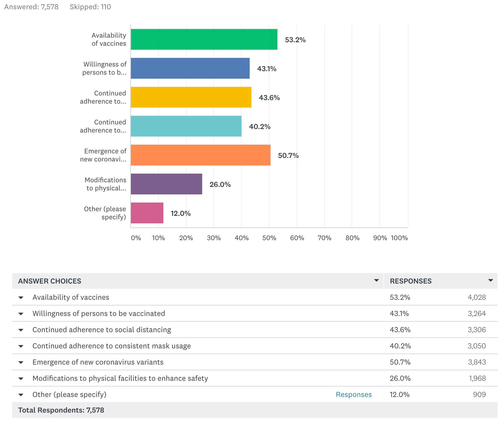Click the 3,843 response count cell
The width and height of the screenshot is (504, 423).
click(x=477, y=362)
